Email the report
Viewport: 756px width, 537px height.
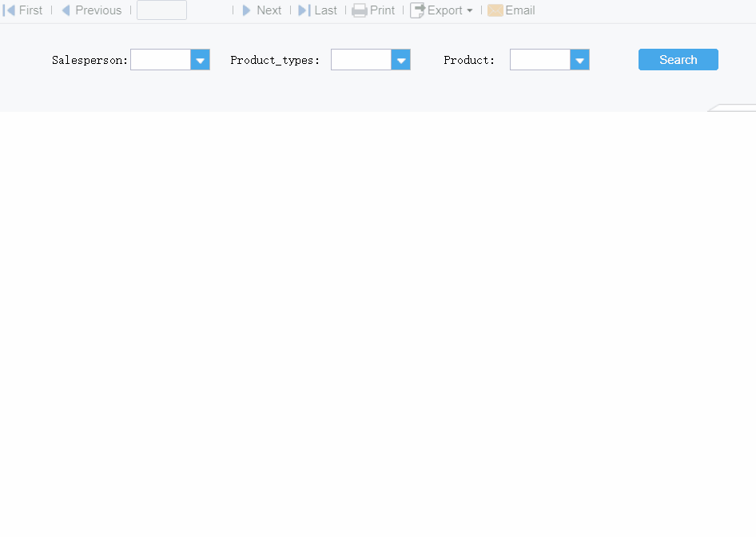(x=511, y=10)
